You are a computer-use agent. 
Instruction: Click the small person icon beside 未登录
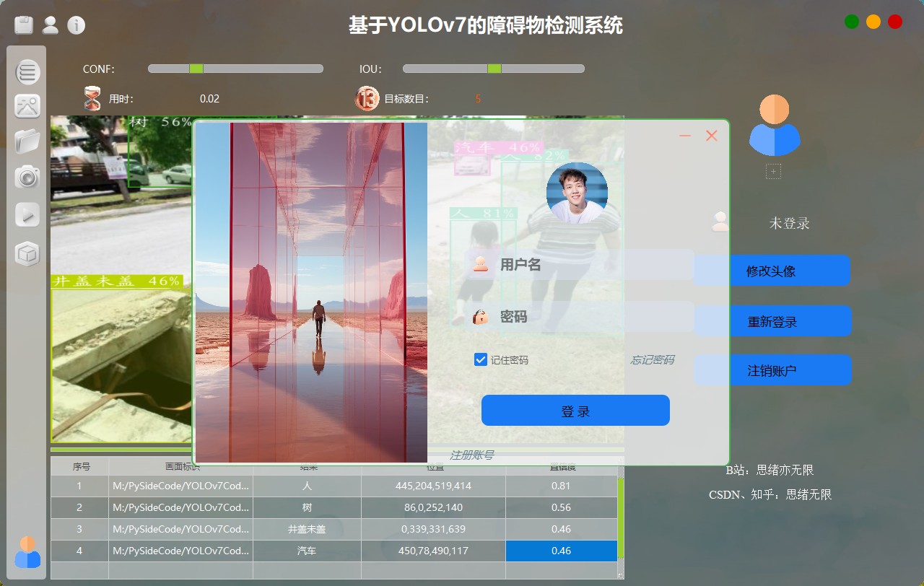click(720, 222)
